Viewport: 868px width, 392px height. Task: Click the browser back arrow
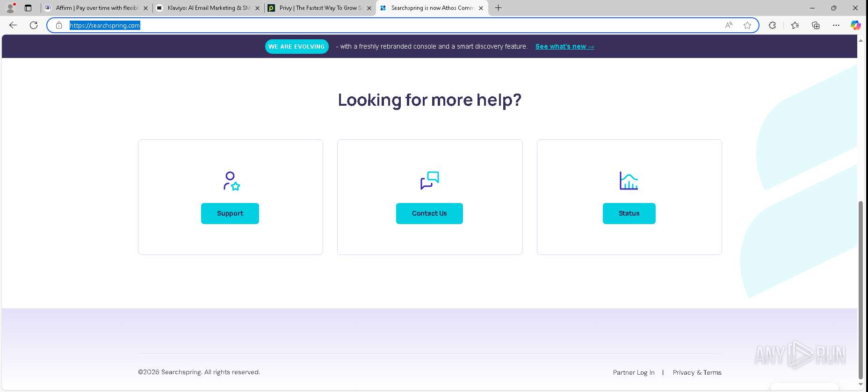click(13, 25)
